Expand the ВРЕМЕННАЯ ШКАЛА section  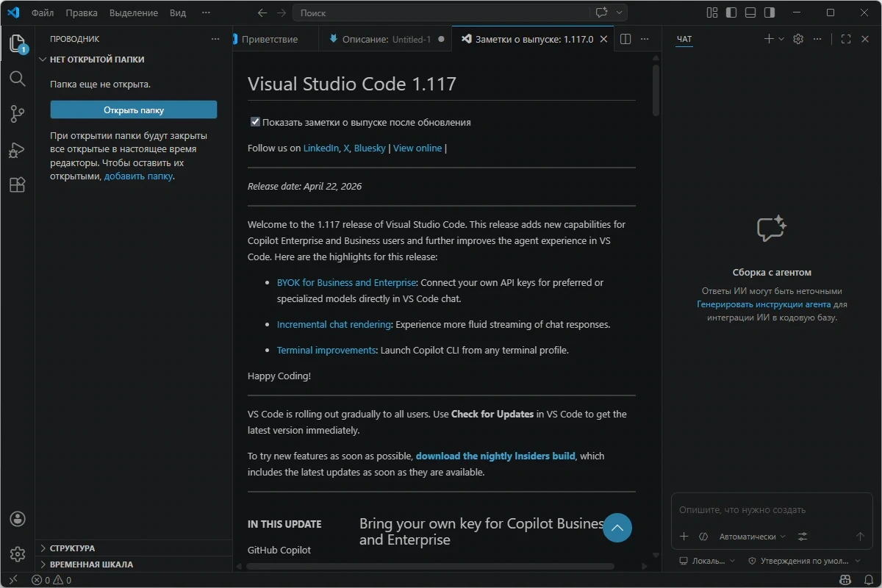(x=134, y=564)
